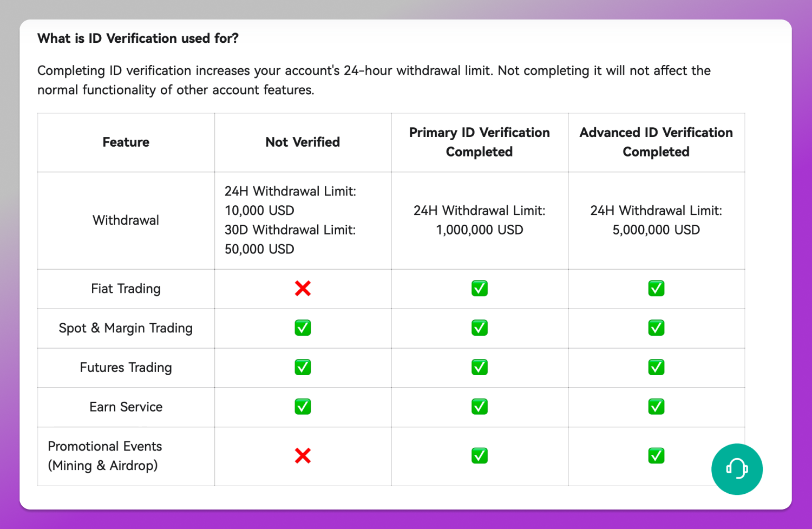
Task: Click green checkmark for Futures Trading Not Verified
Action: coord(303,368)
